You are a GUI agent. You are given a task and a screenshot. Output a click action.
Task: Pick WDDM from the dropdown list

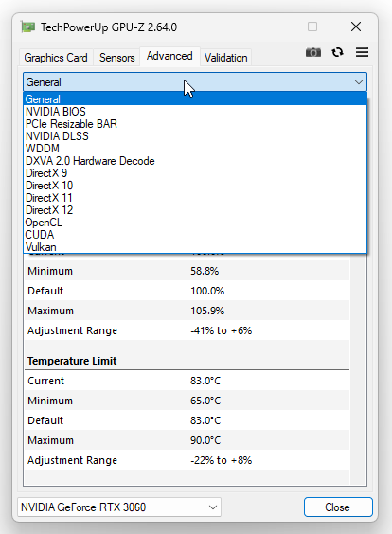(x=195, y=149)
